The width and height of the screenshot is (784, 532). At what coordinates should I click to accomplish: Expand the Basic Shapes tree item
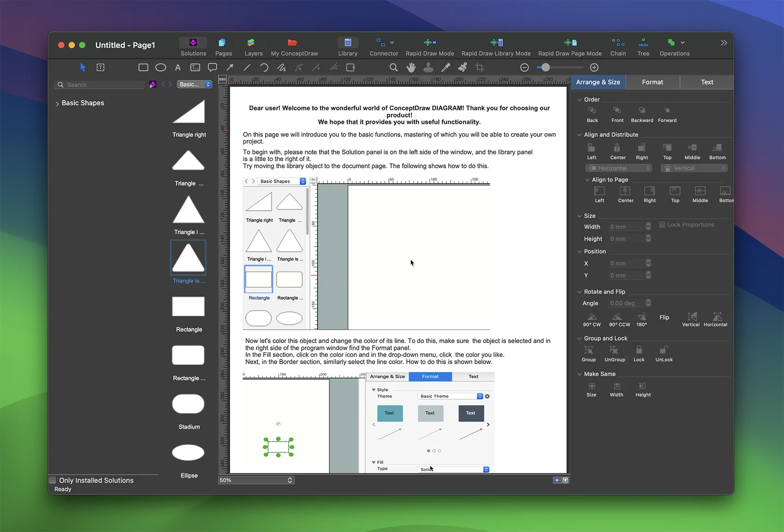click(57, 104)
